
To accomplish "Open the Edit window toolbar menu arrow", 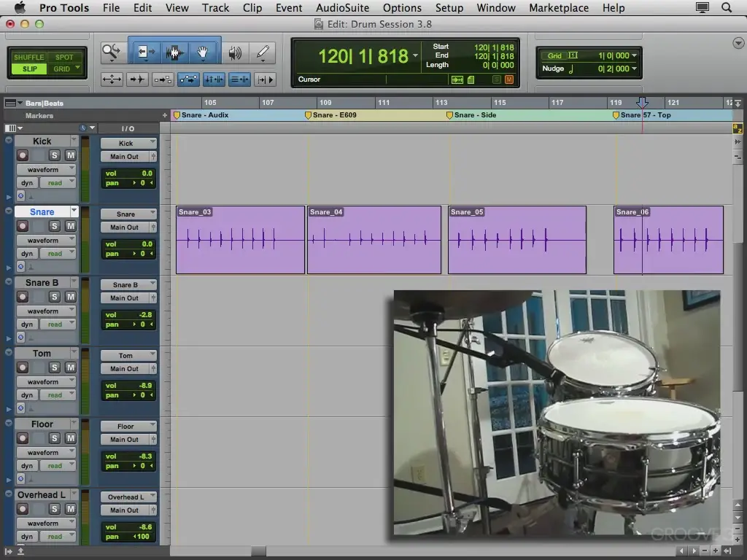I will coord(738,43).
